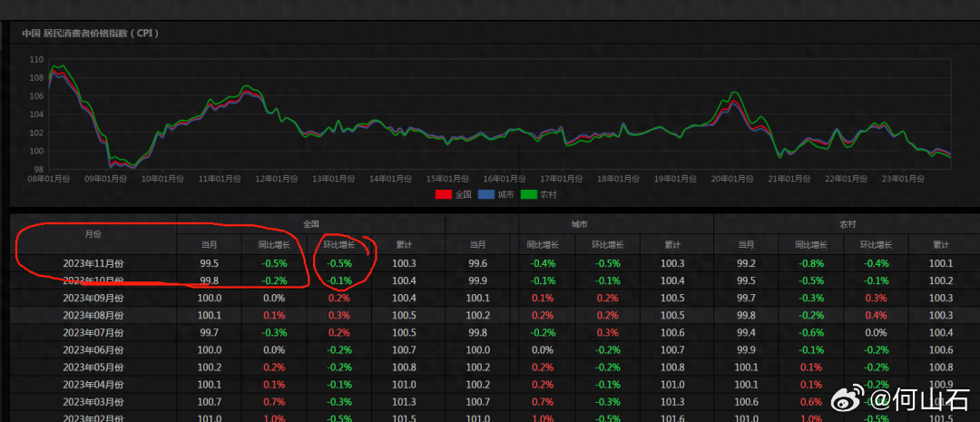
Task: Select the 2023年11月份 row label
Action: tap(93, 263)
